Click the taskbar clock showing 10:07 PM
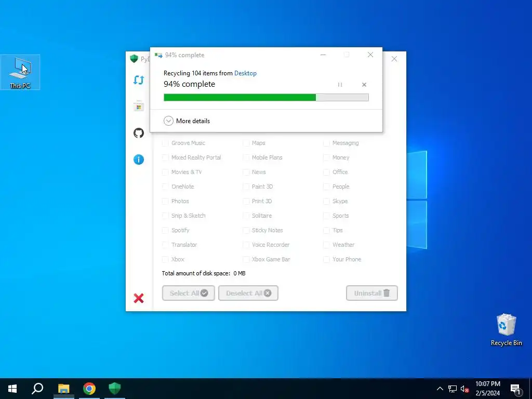The image size is (532, 399). tap(487, 389)
